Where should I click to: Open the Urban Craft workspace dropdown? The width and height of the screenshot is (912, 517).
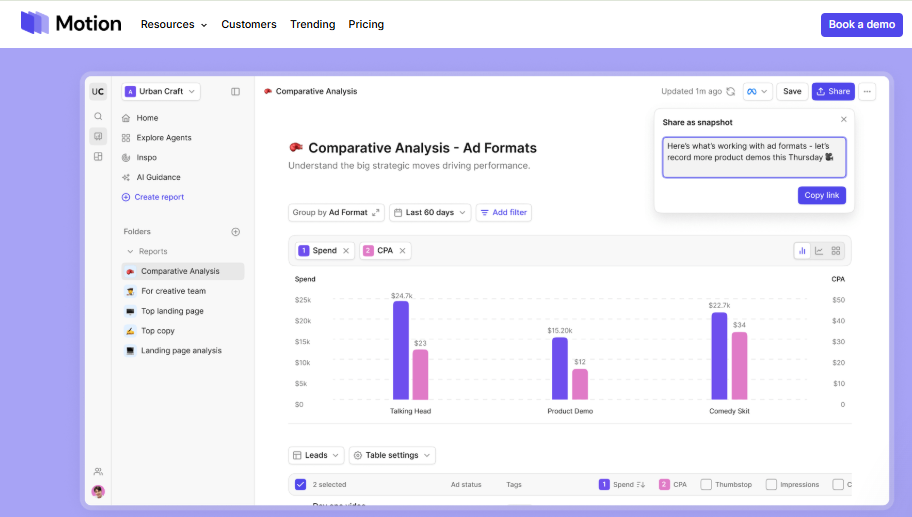(161, 91)
